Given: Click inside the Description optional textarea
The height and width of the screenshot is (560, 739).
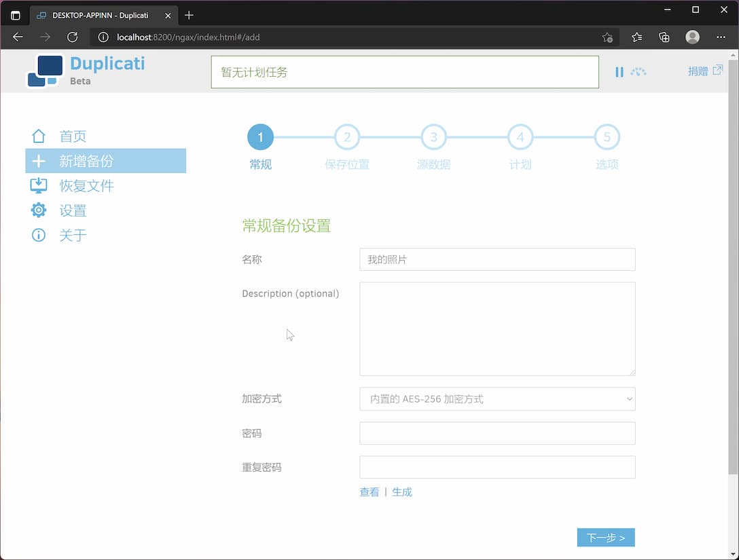Looking at the screenshot, I should coord(497,329).
